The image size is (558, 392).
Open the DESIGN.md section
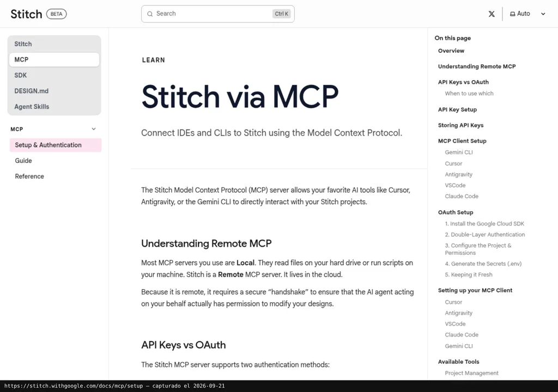point(54,91)
